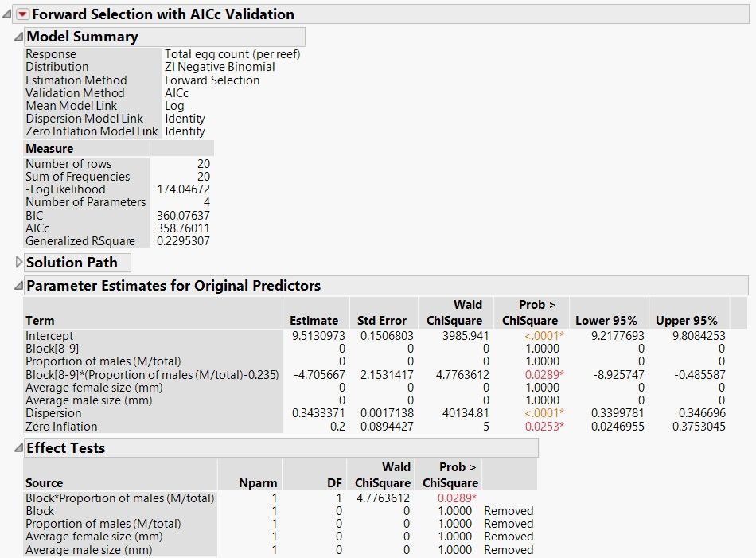756x558 pixels.
Task: Click the Effect Tests section title
Action: [x=66, y=448]
